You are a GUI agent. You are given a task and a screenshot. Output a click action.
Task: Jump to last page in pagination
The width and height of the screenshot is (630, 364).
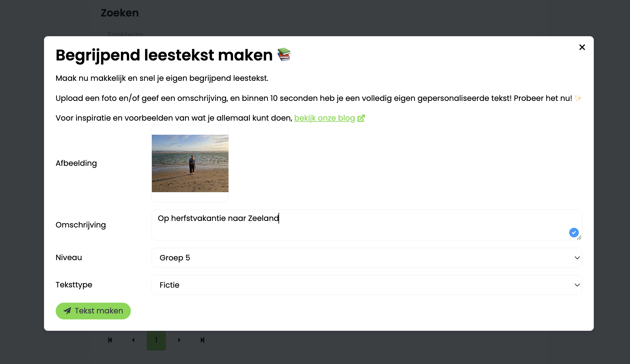click(202, 340)
